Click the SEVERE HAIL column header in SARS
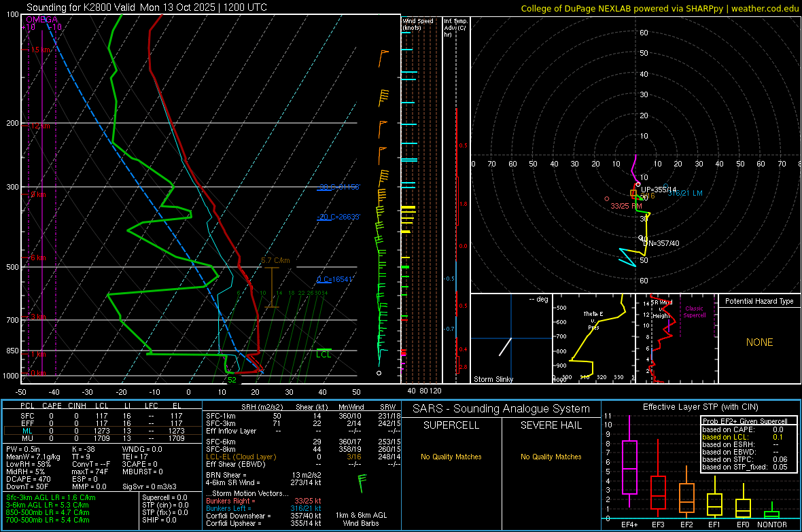Image resolution: width=802 pixels, height=532 pixels. [551, 425]
